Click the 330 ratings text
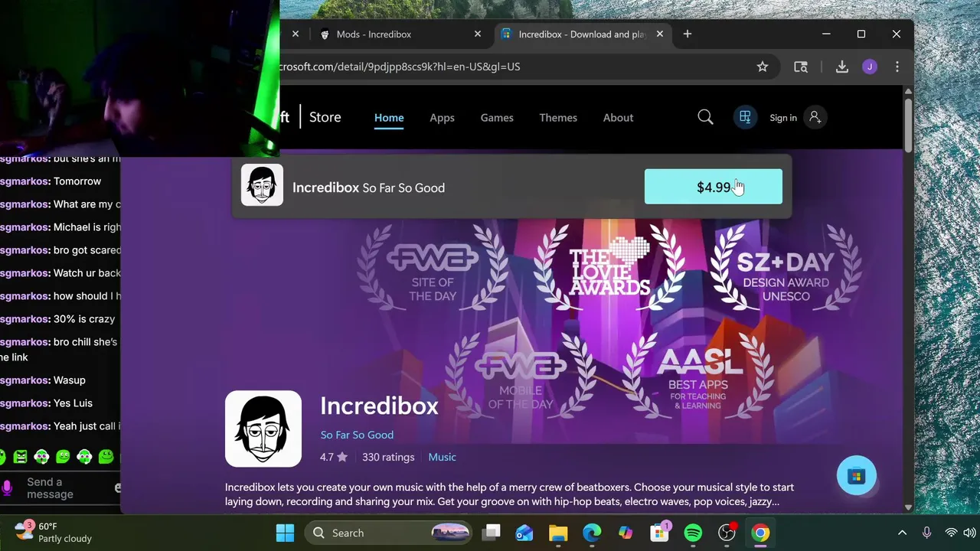This screenshot has height=551, width=980. pos(388,457)
